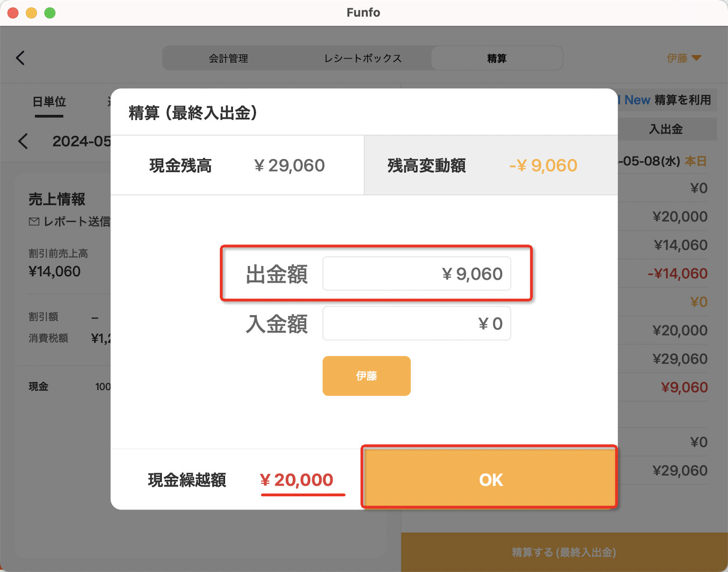Click the 入出金 column header
This screenshot has width=728, height=572.
(x=666, y=129)
